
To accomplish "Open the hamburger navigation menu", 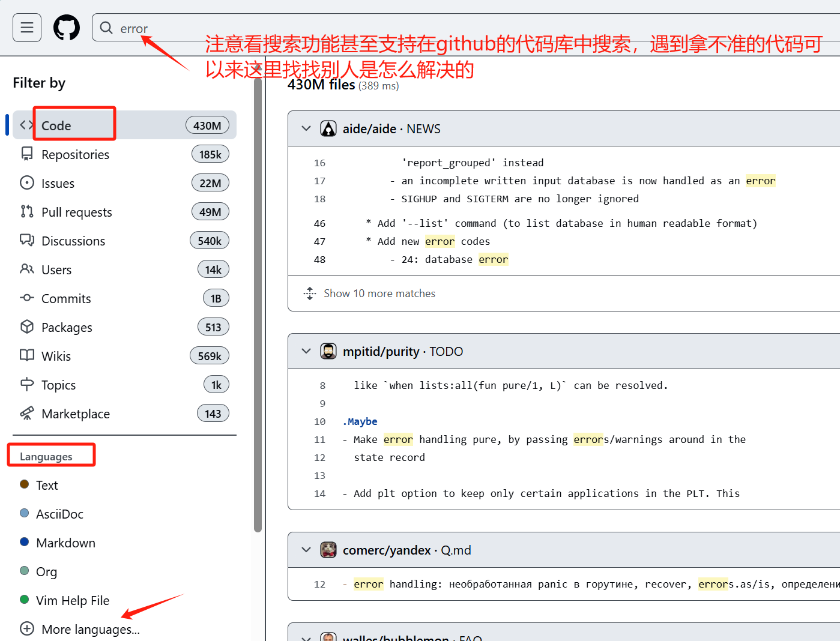I will (27, 28).
